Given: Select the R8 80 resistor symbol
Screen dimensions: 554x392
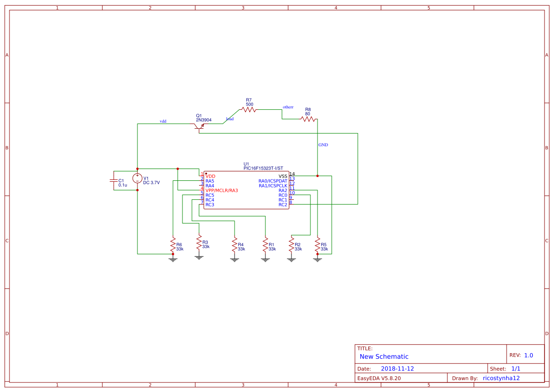Looking at the screenshot, I should [309, 119].
